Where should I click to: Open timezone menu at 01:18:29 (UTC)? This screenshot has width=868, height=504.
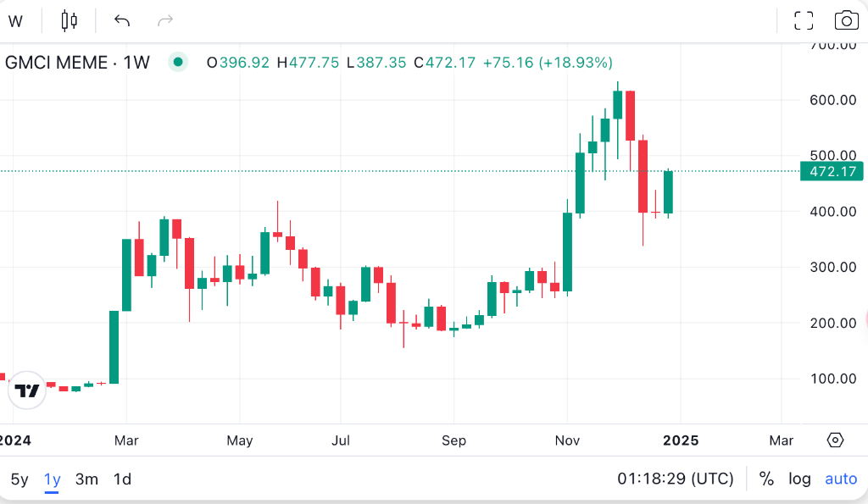675,479
